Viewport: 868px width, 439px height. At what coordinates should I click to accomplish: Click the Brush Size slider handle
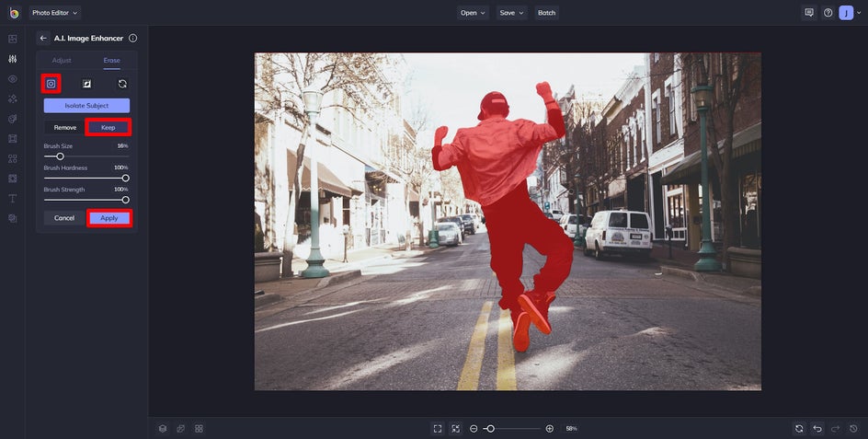(x=61, y=156)
